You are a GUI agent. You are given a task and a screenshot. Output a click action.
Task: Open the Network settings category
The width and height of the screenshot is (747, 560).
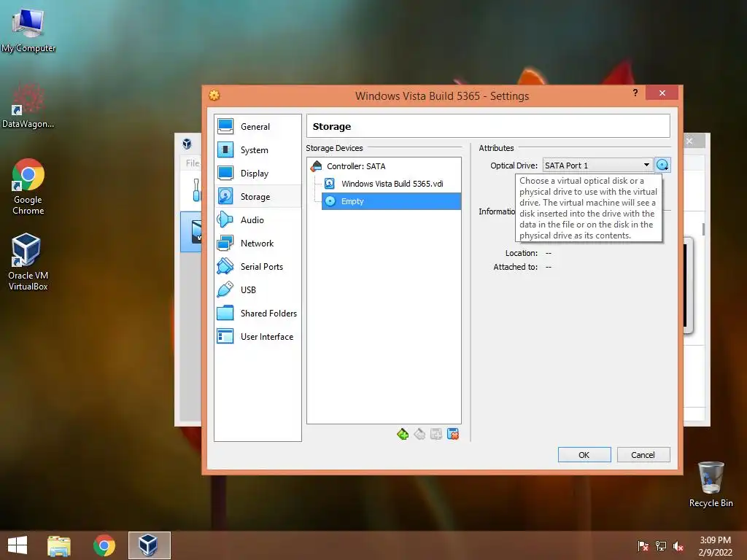coord(258,244)
